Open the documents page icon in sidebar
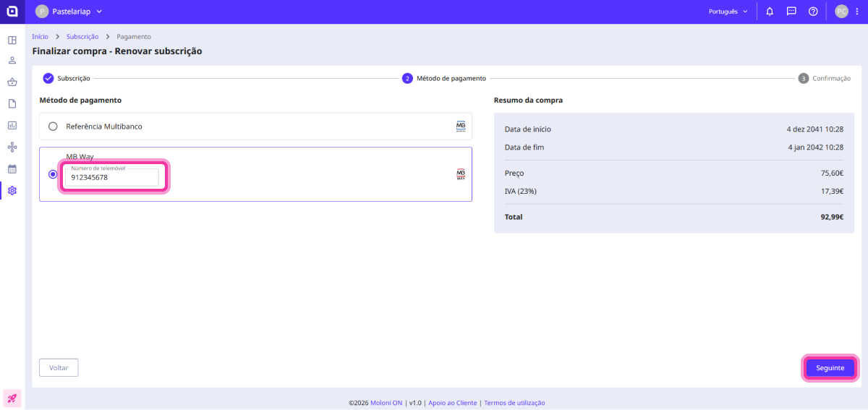This screenshot has width=868, height=410. point(12,104)
